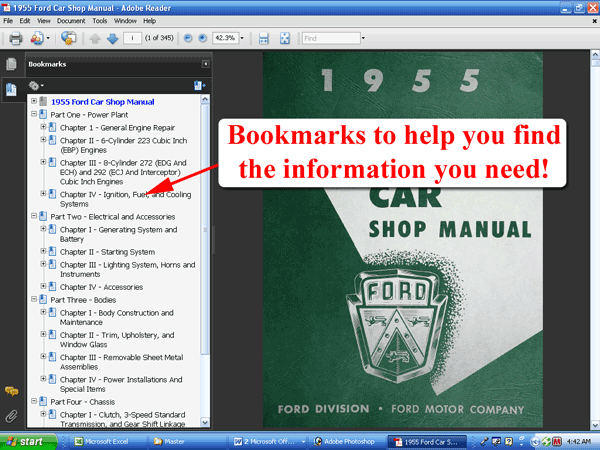The image size is (600, 450).
Task: Collapse Part Two - Electrical and Accessories
Action: click(x=34, y=216)
